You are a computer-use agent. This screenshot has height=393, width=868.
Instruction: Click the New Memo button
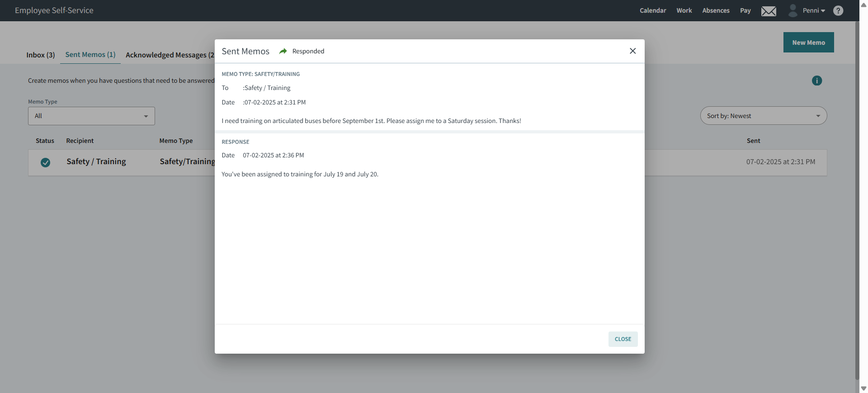point(808,43)
